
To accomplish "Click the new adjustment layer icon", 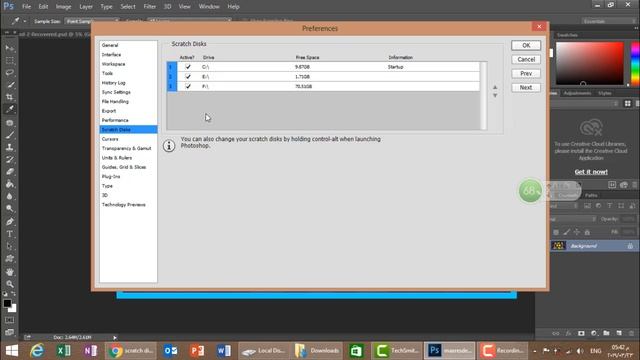I will pyautogui.click(x=593, y=333).
